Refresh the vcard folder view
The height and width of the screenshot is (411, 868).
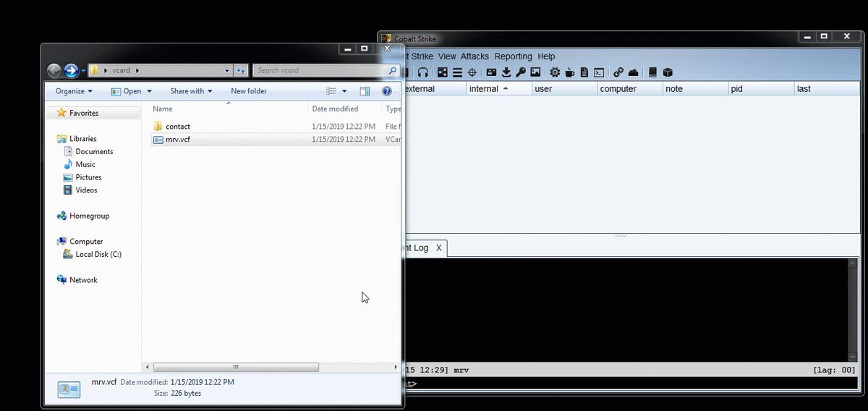point(242,70)
